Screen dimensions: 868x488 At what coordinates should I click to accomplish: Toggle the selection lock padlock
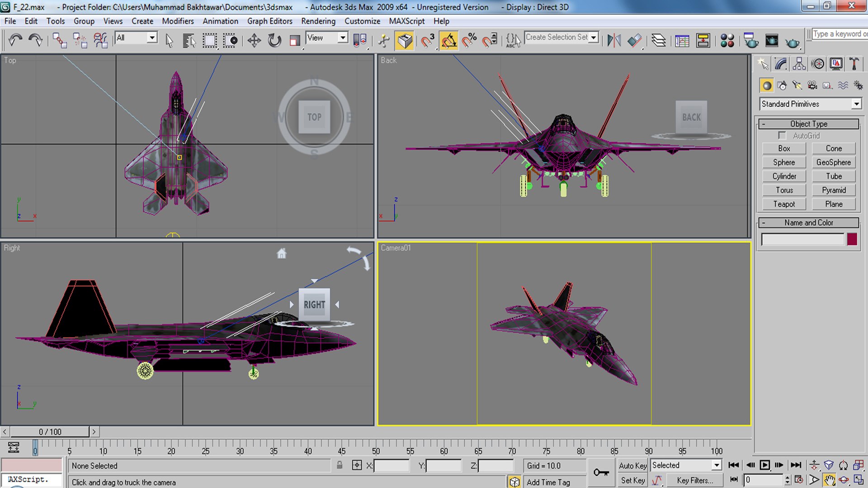pyautogui.click(x=340, y=465)
